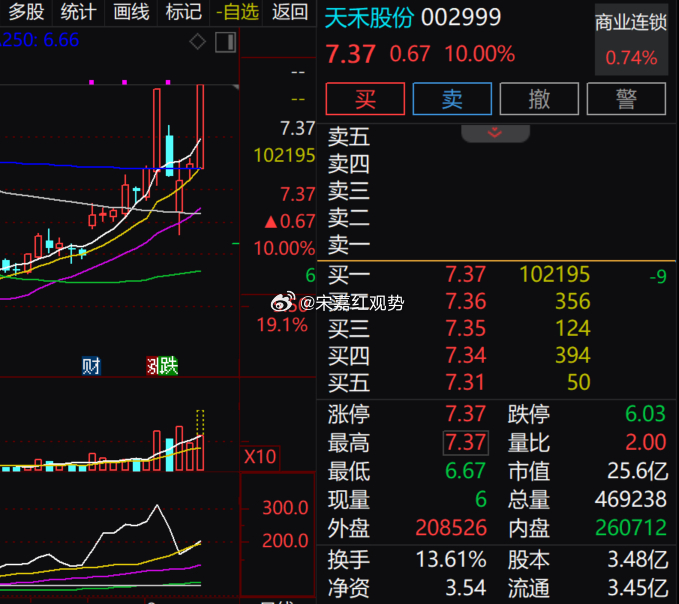Click the diamond icon above chart
The width and height of the screenshot is (679, 604).
[x=197, y=42]
